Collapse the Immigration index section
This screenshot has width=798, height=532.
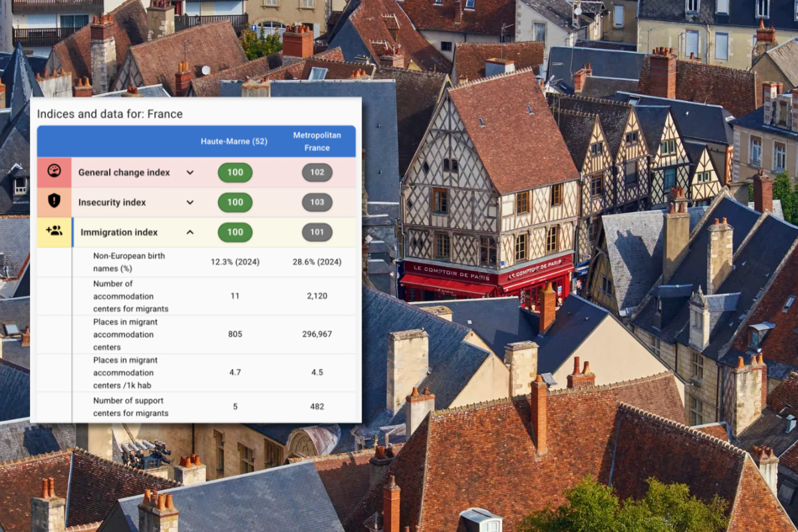click(x=190, y=232)
